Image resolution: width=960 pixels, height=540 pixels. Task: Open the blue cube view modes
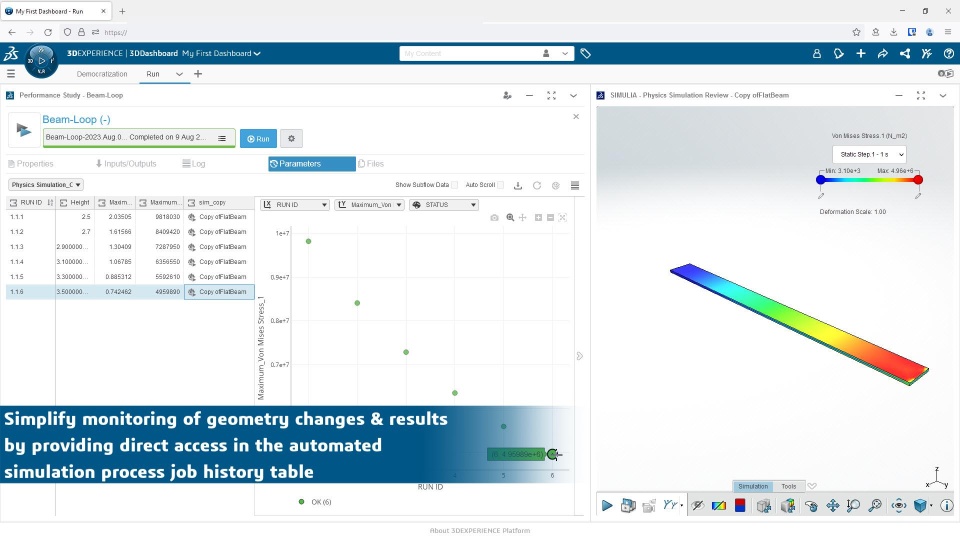922,506
